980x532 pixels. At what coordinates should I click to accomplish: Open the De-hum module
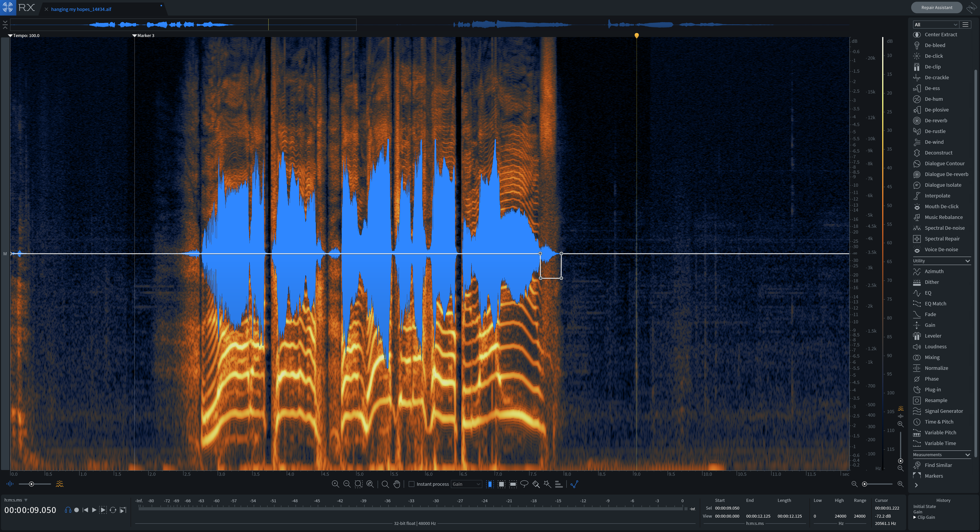(x=934, y=99)
